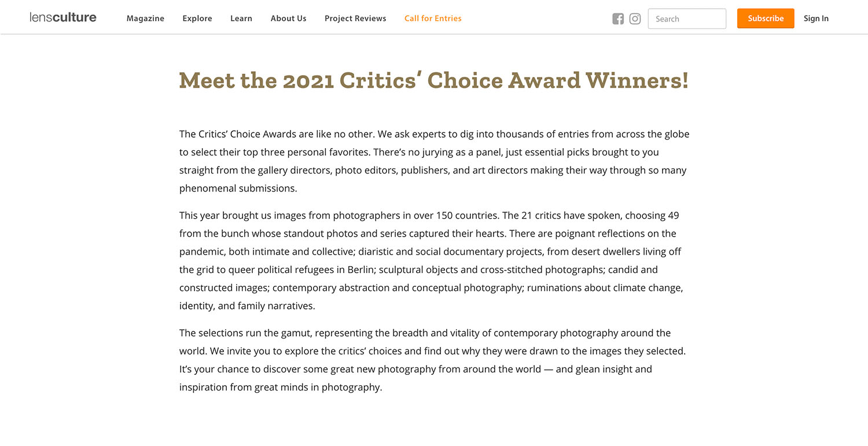The width and height of the screenshot is (868, 446).
Task: Open the Explore navigation item
Action: point(197,19)
